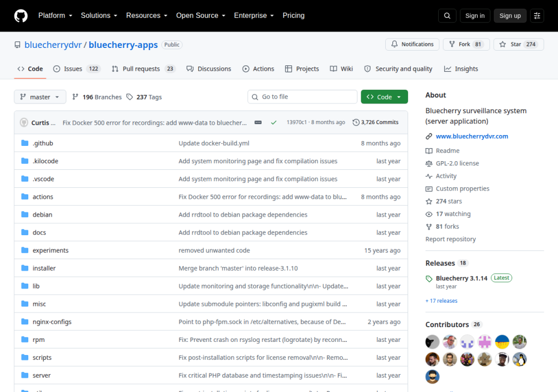Expand the Solutions menu

click(x=99, y=16)
